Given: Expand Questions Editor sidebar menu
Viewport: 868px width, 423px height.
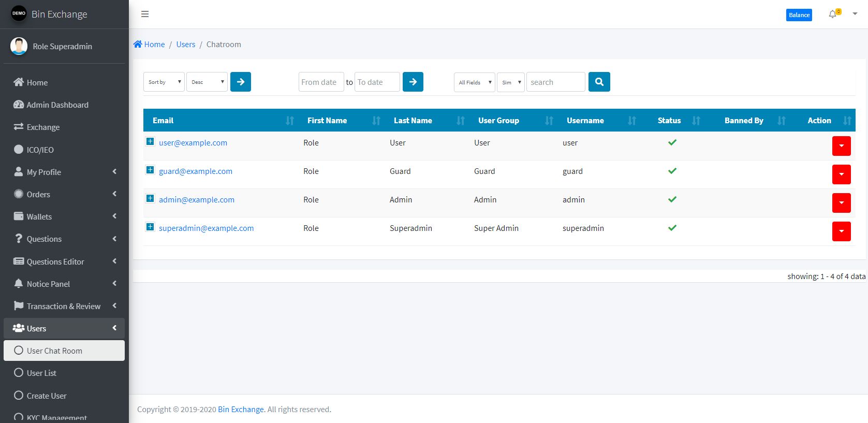Looking at the screenshot, I should point(64,261).
